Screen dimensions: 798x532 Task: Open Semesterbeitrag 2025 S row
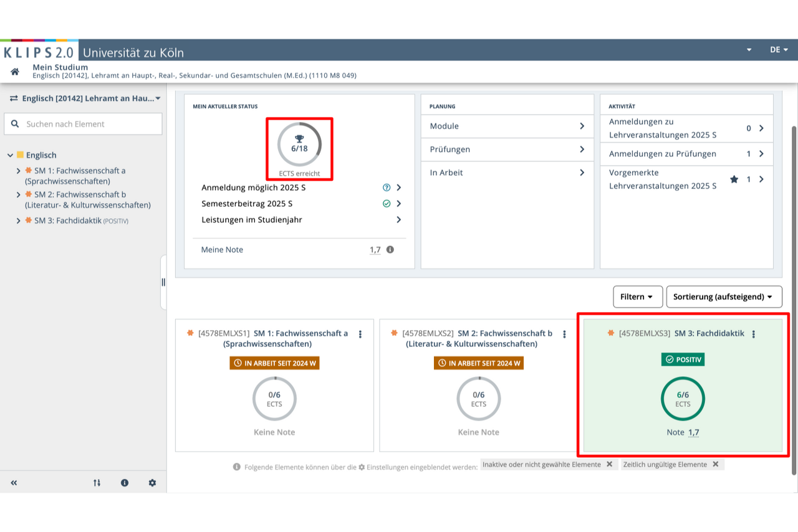[x=299, y=204]
